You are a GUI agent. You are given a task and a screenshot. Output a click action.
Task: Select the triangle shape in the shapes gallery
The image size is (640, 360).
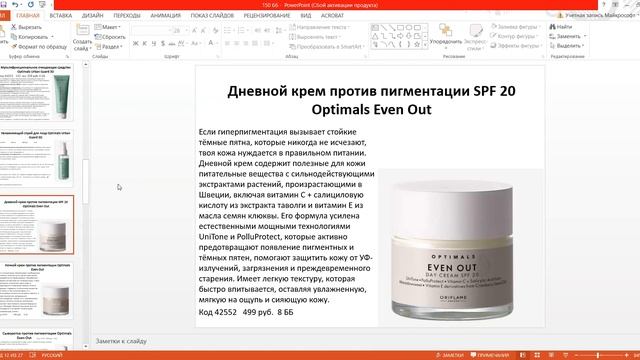(375, 36)
